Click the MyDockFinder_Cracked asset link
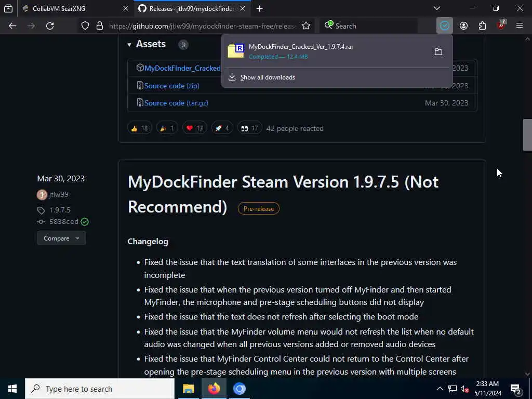Image resolution: width=532 pixels, height=399 pixels. point(182,68)
